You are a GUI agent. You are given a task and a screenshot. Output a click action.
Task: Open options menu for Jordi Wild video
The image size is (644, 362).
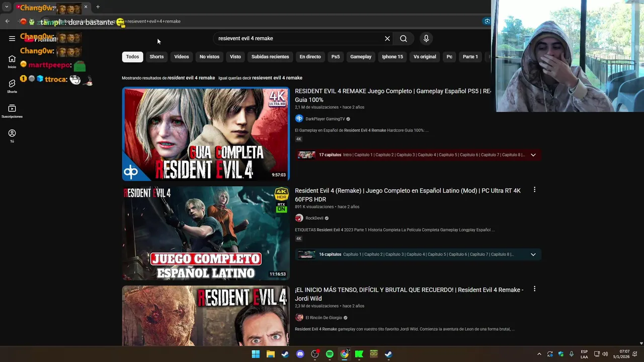(534, 289)
